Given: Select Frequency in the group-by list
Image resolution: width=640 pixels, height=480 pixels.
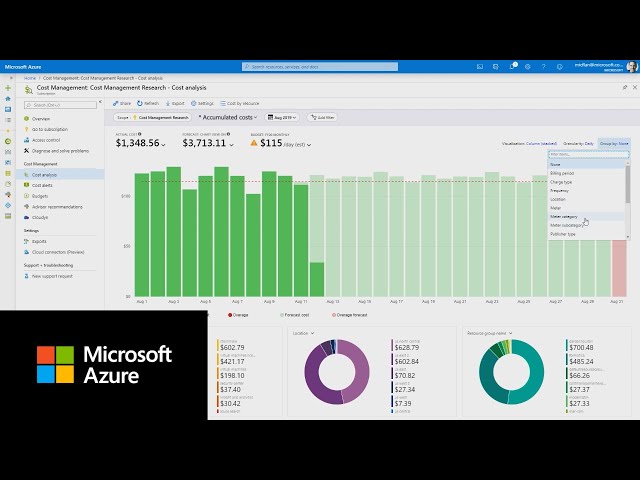Looking at the screenshot, I should (586, 191).
